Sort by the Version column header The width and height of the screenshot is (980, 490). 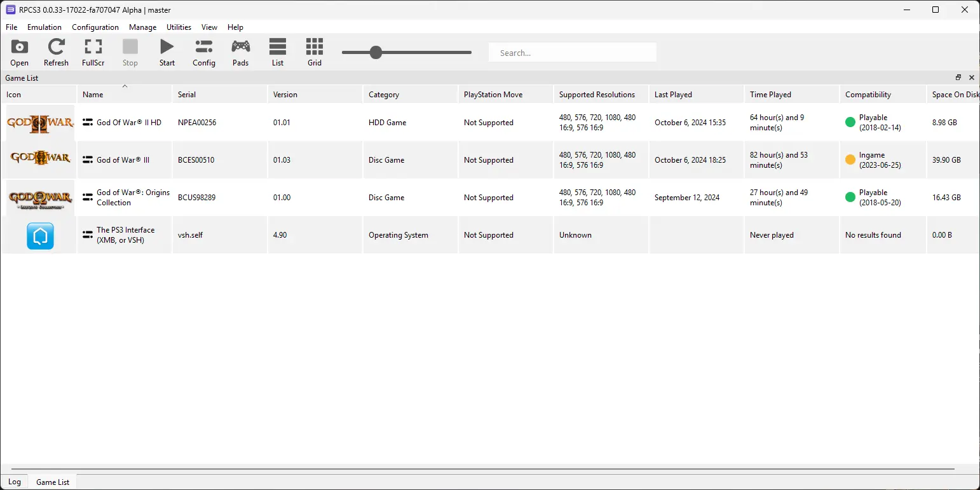pyautogui.click(x=315, y=94)
